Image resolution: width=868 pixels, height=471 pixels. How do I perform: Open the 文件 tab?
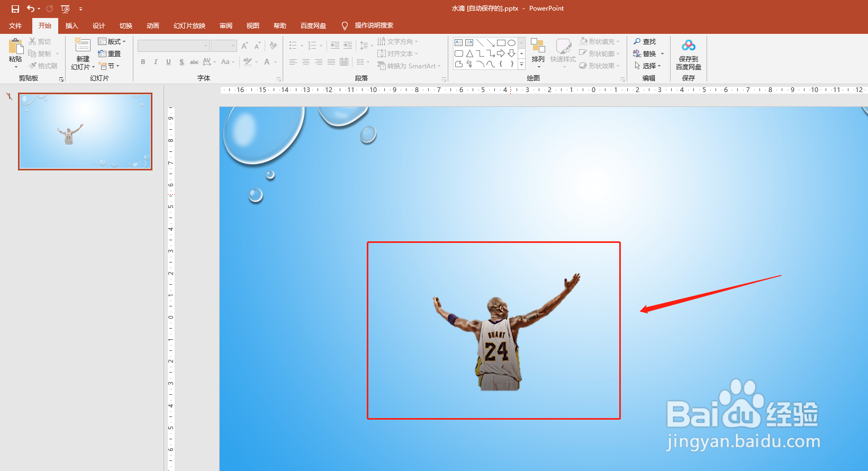click(15, 25)
